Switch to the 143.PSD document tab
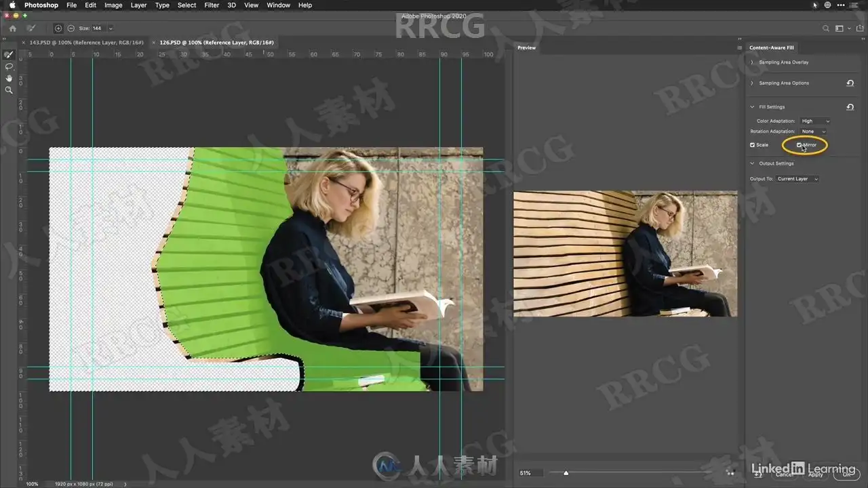Screen dimensions: 868x488 pyautogui.click(x=86, y=43)
